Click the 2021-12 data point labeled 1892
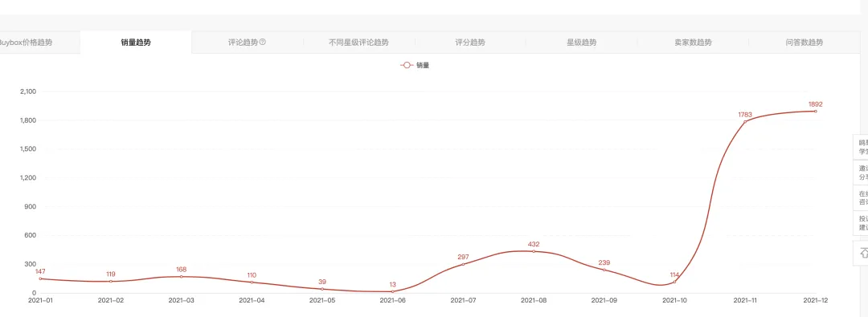Viewport: 868px width, 317px height. (816, 112)
